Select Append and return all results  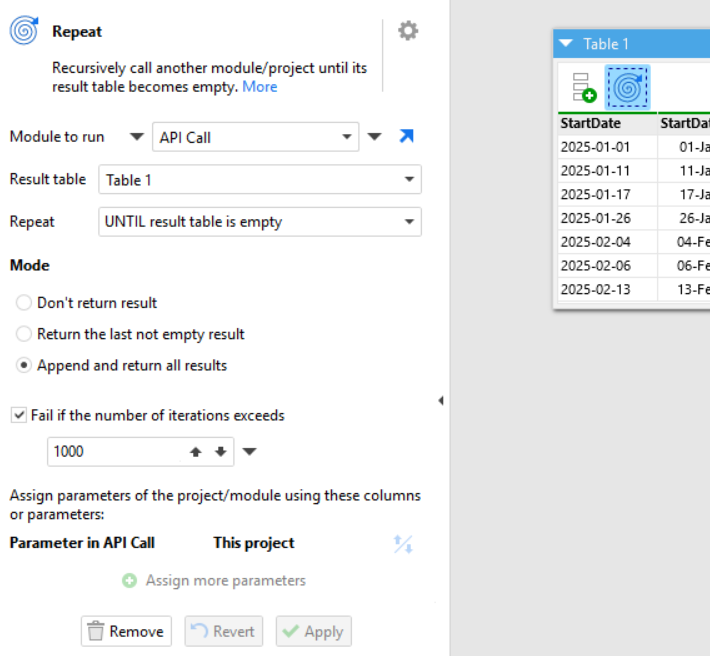pos(24,366)
